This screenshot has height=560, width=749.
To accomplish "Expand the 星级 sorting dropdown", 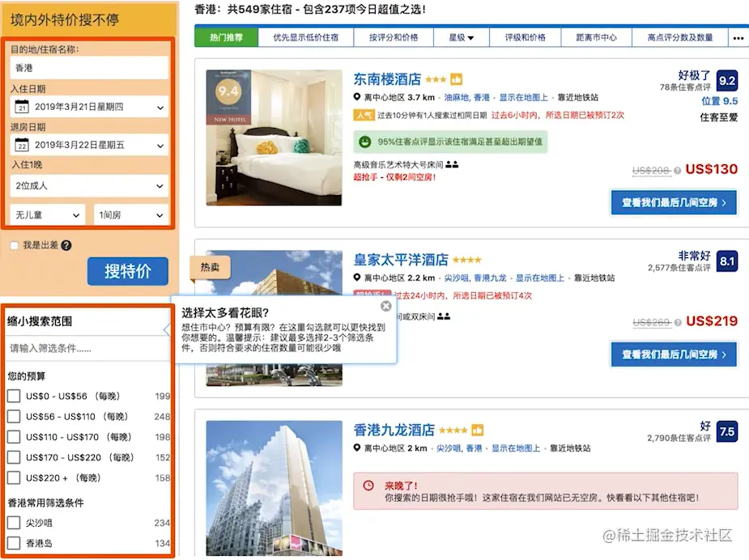I will point(462,37).
